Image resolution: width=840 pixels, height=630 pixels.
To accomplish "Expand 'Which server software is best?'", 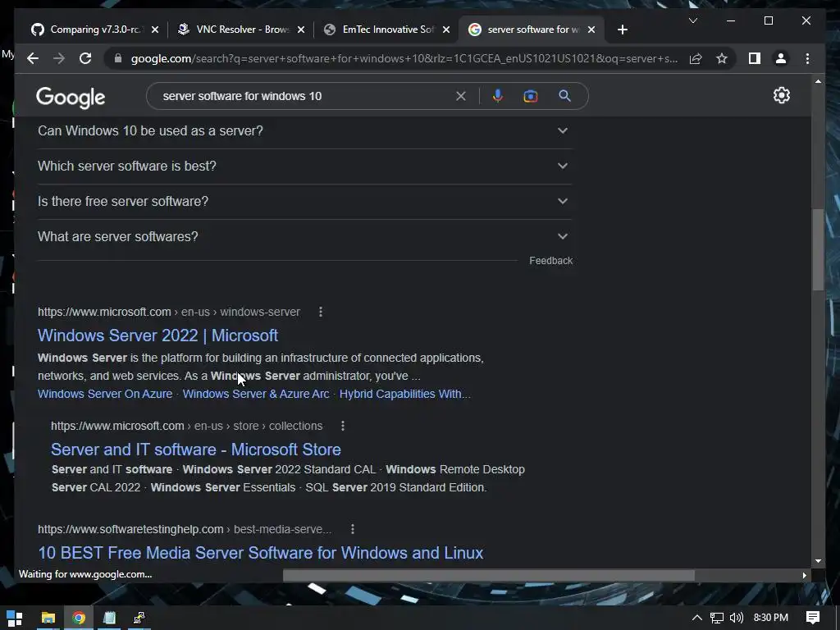I will 304,166.
